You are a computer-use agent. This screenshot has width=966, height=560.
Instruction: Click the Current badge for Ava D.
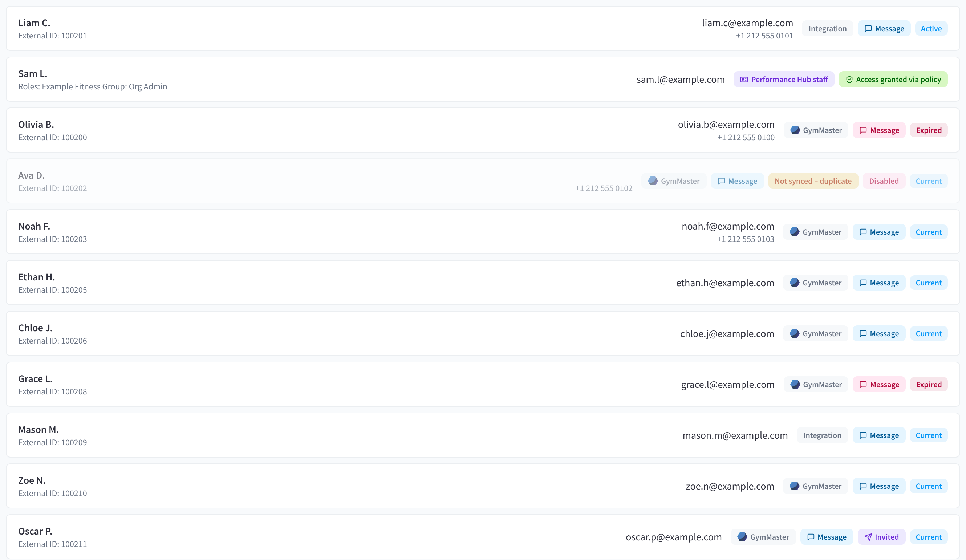[x=929, y=181]
